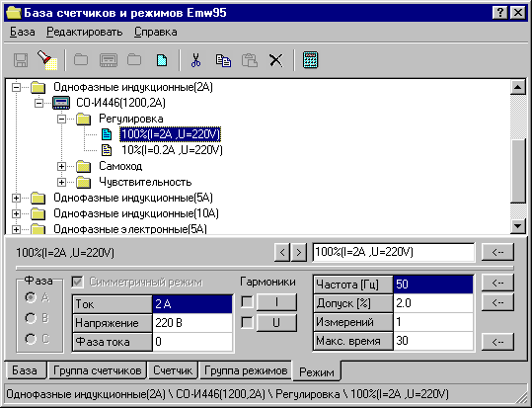Expand the Чувствительность folder node
Screen dimensions: 532x408
coord(61,182)
